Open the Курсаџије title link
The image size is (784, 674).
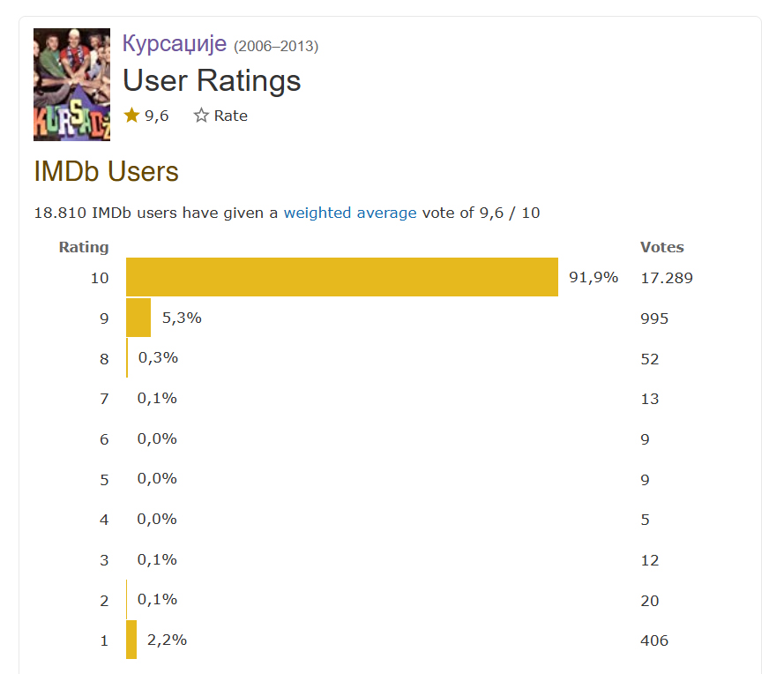(x=175, y=43)
